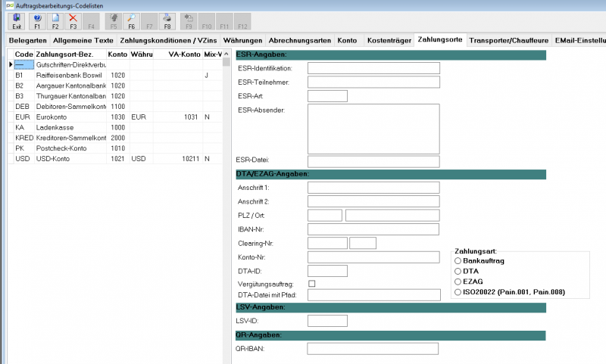Click the F6 search magnifier icon
The height and width of the screenshot is (364, 606).
point(131,22)
